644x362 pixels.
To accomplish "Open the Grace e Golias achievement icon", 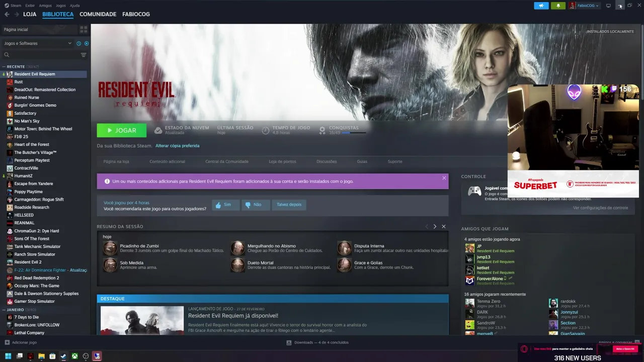I will pos(344,265).
